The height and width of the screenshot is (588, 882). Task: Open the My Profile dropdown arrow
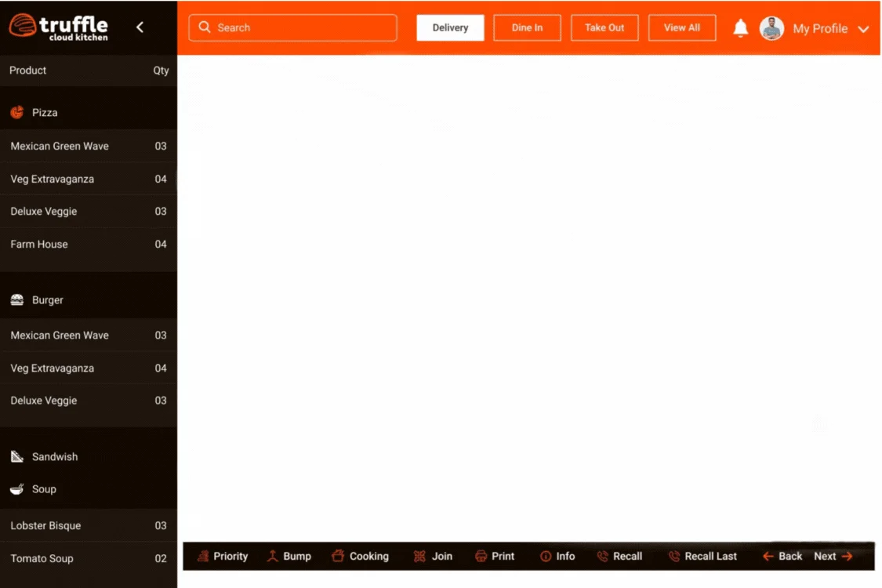[863, 29]
